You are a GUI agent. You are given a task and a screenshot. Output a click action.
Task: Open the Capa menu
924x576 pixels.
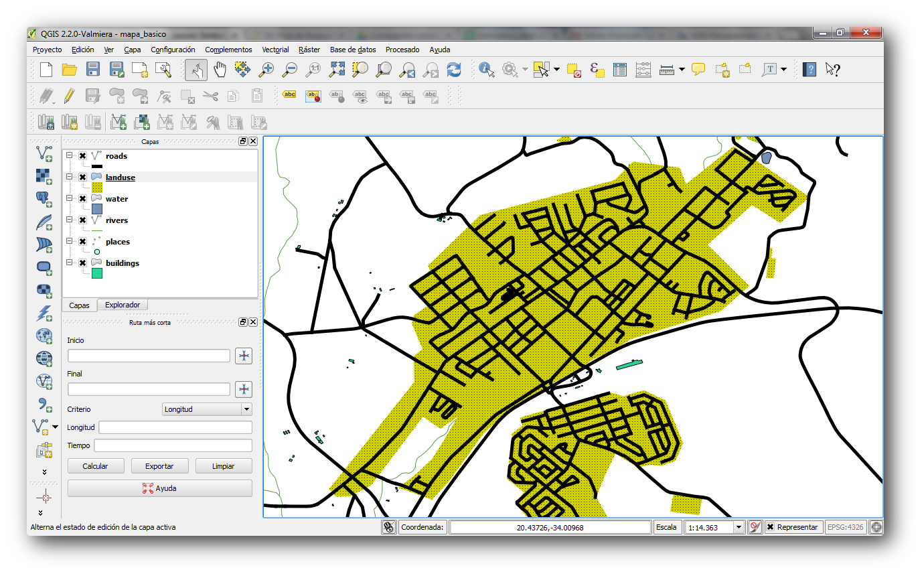pyautogui.click(x=133, y=50)
